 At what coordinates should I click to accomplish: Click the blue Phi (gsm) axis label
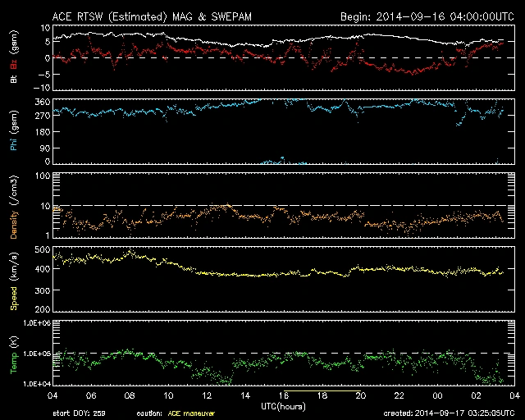[14, 132]
